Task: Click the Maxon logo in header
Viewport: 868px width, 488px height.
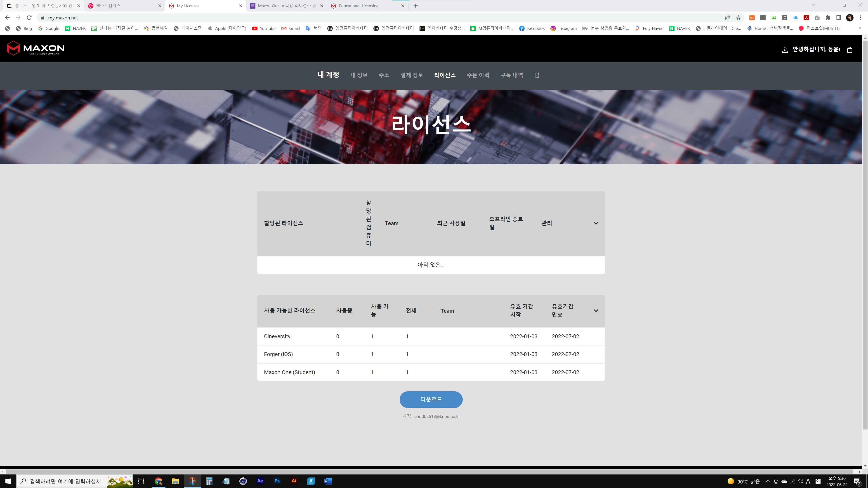Action: (x=36, y=48)
